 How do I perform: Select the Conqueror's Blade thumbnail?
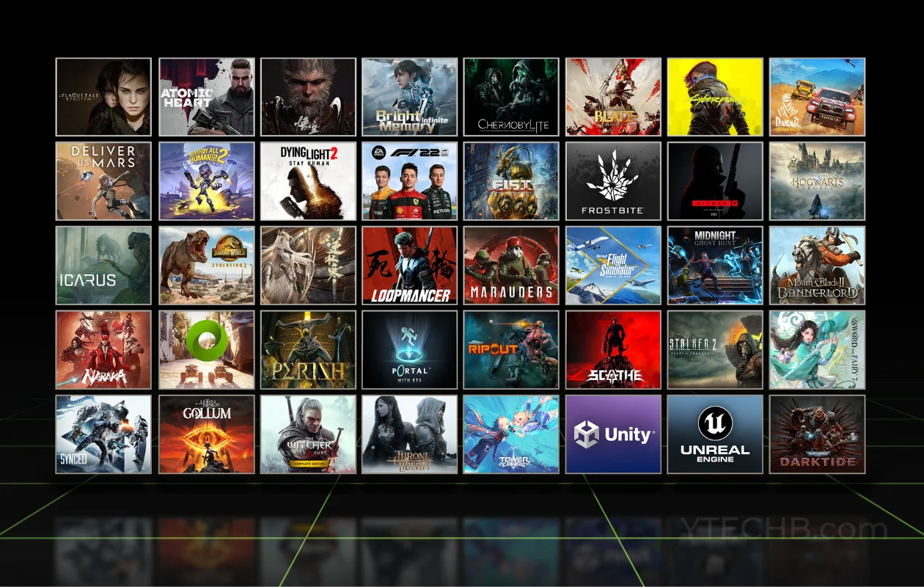[613, 97]
